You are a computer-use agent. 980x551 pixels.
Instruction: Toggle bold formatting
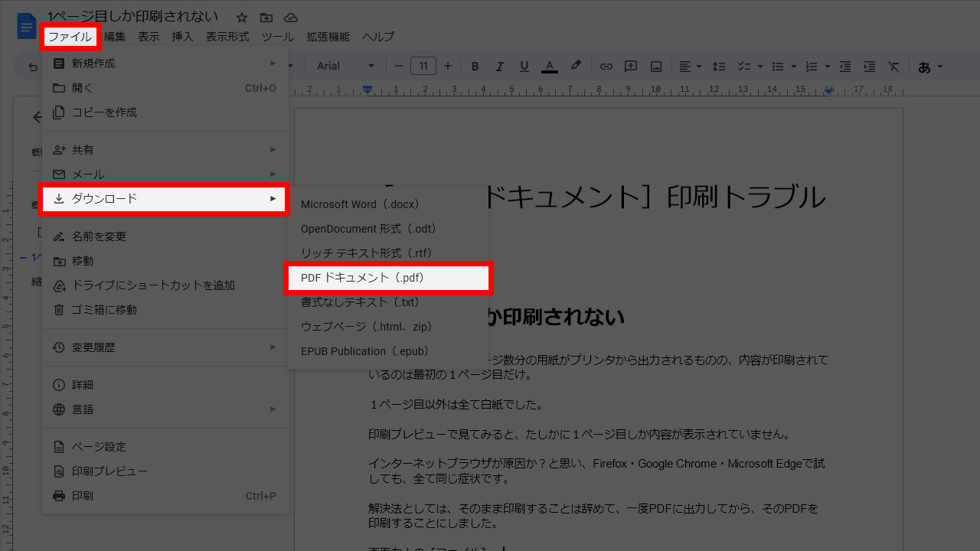(475, 67)
